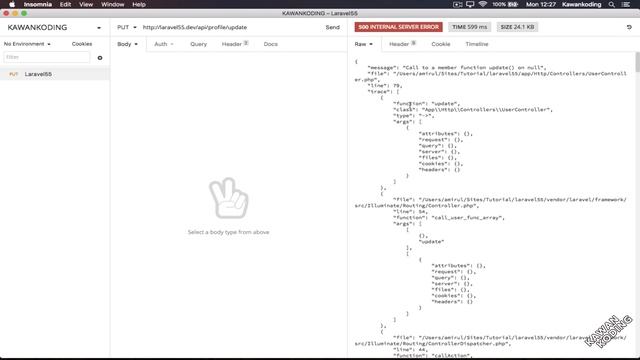Click the error message text line

(456, 68)
